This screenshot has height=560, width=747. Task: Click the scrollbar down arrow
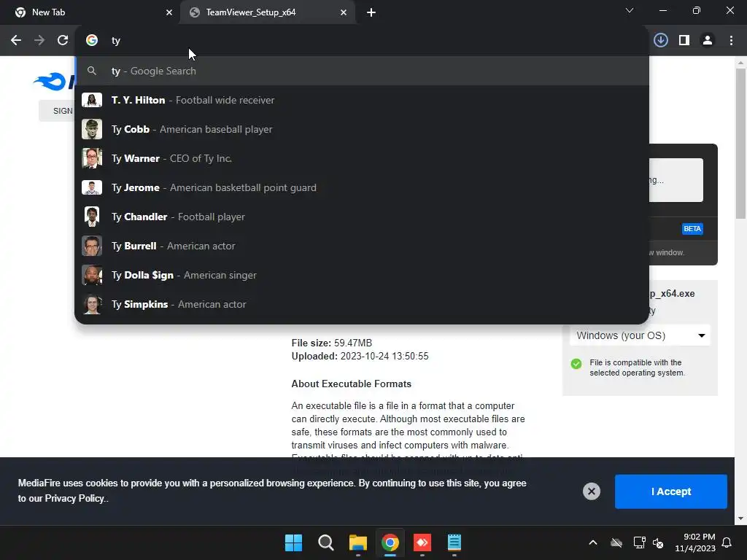coord(740,518)
